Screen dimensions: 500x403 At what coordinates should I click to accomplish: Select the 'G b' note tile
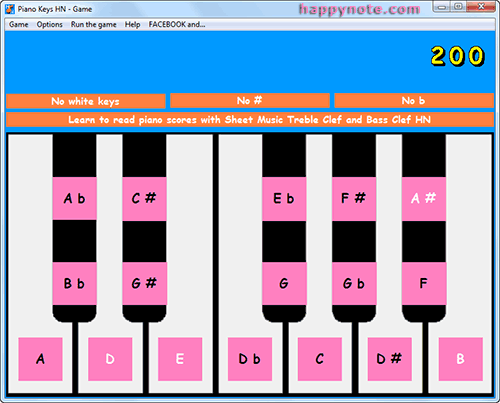point(354,283)
